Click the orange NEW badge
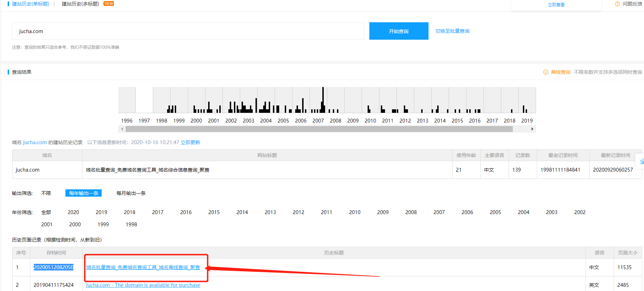Viewport: 644px width, 291px height. pyautogui.click(x=109, y=3)
